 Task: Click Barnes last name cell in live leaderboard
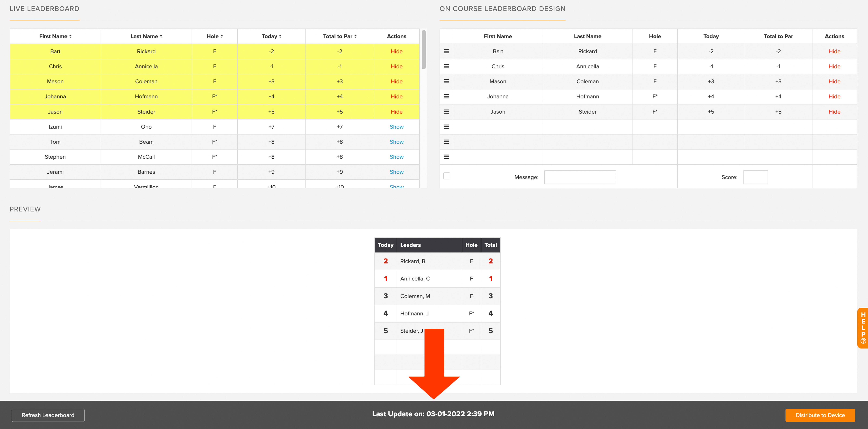point(146,172)
